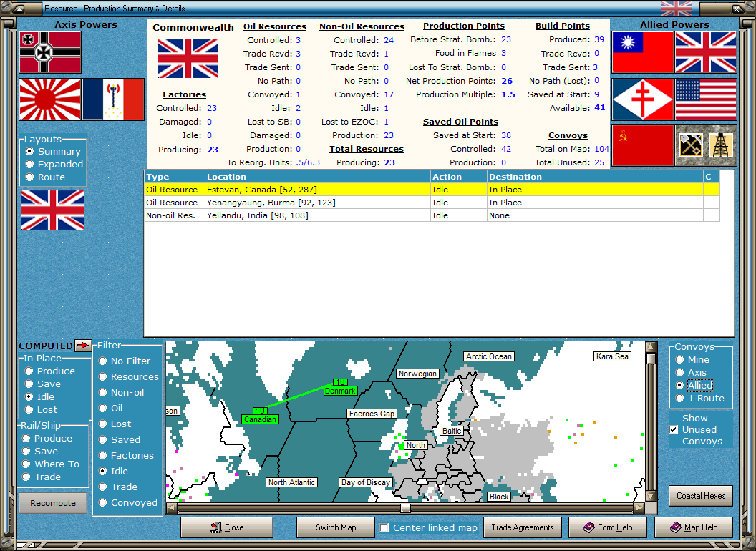The width and height of the screenshot is (756, 551).
Task: Select the German flag in Axis Powers
Action: tap(50, 52)
